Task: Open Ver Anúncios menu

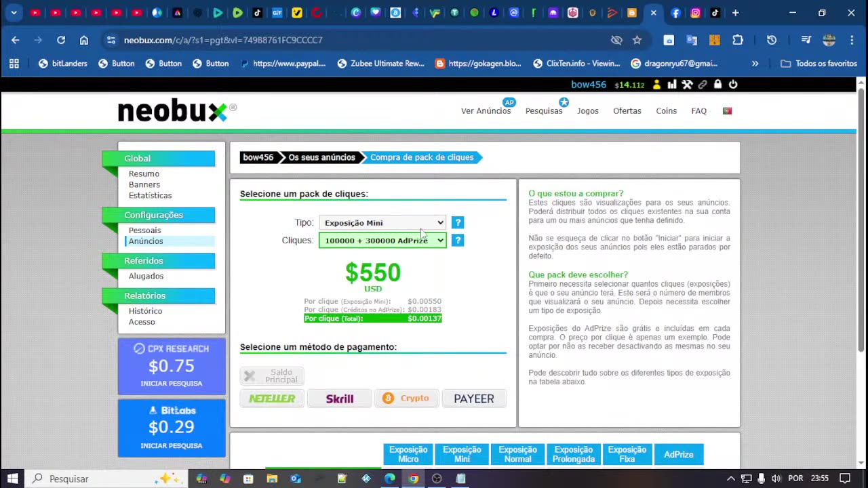Action: [x=486, y=110]
